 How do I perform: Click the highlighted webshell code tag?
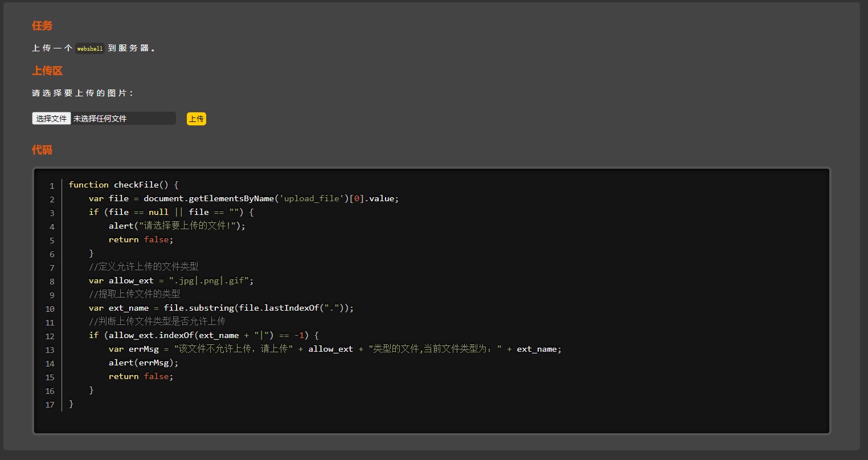pos(90,49)
